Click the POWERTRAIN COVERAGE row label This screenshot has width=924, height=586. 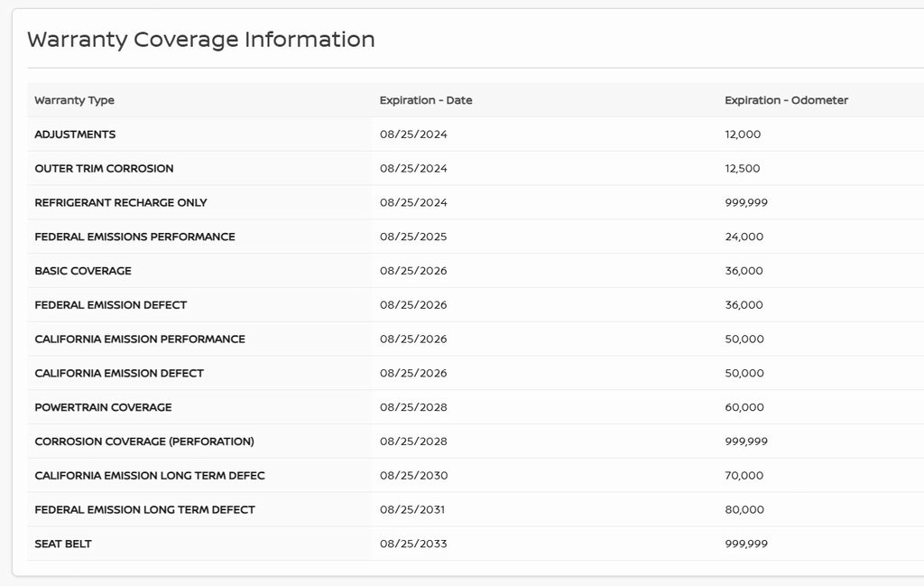coord(103,407)
